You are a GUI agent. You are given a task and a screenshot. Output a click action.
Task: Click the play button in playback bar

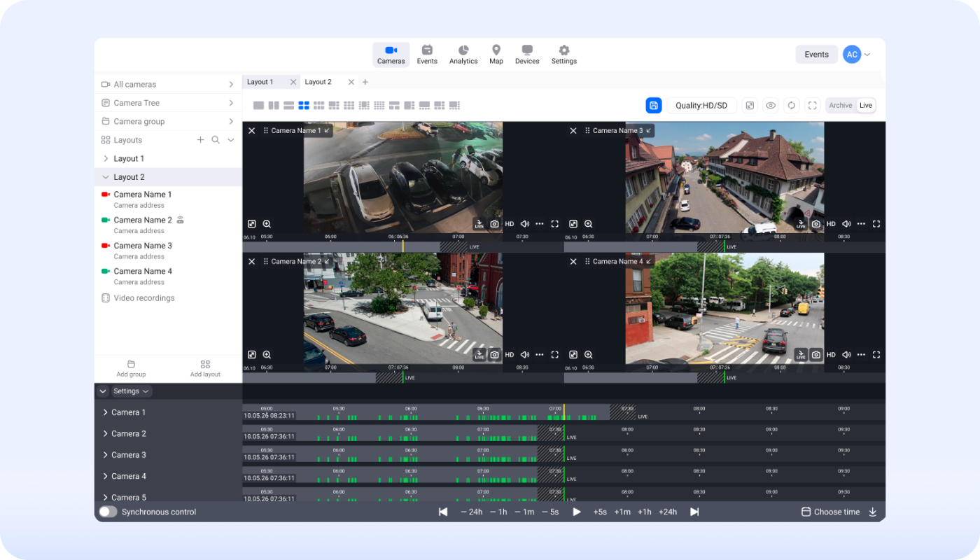tap(577, 512)
